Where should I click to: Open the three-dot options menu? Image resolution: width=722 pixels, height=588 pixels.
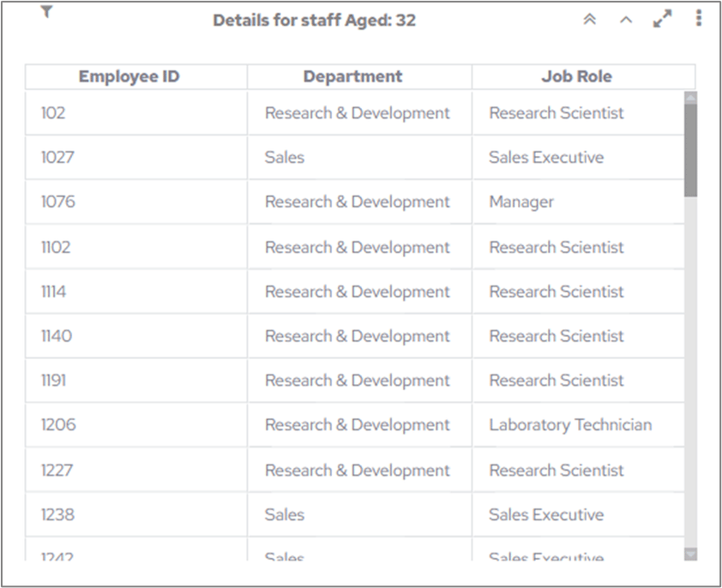pos(699,18)
